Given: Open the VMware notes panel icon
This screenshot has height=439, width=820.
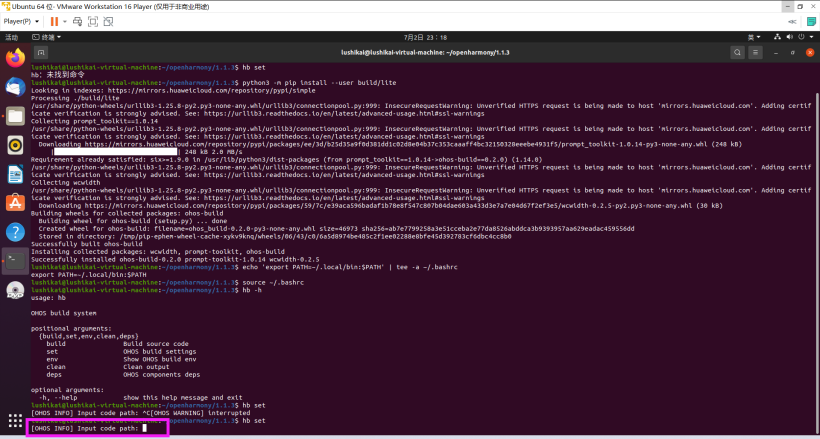Looking at the screenshot, I should tap(812, 21).
